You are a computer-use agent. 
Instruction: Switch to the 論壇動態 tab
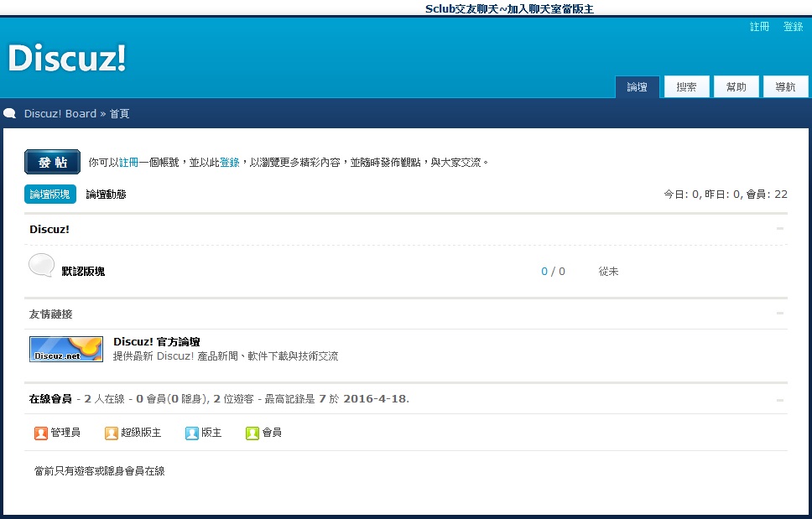[106, 195]
